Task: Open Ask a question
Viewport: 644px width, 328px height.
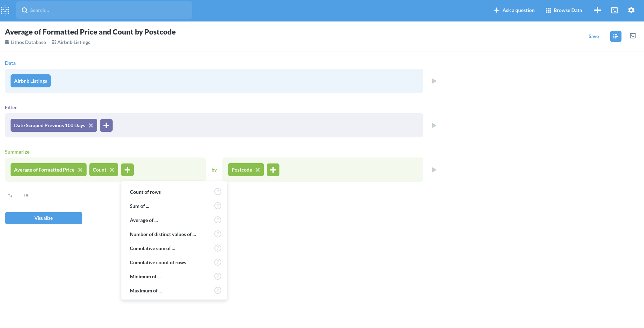Action: (x=514, y=10)
